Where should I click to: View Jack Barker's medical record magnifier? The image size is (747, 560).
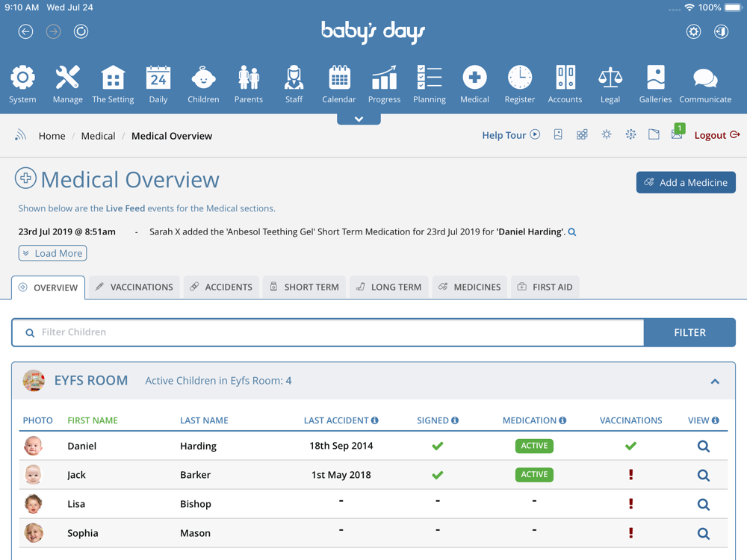[703, 475]
